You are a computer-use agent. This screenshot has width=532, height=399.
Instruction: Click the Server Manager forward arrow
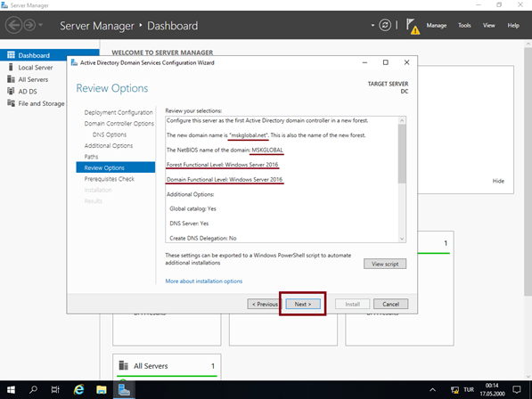coord(30,26)
